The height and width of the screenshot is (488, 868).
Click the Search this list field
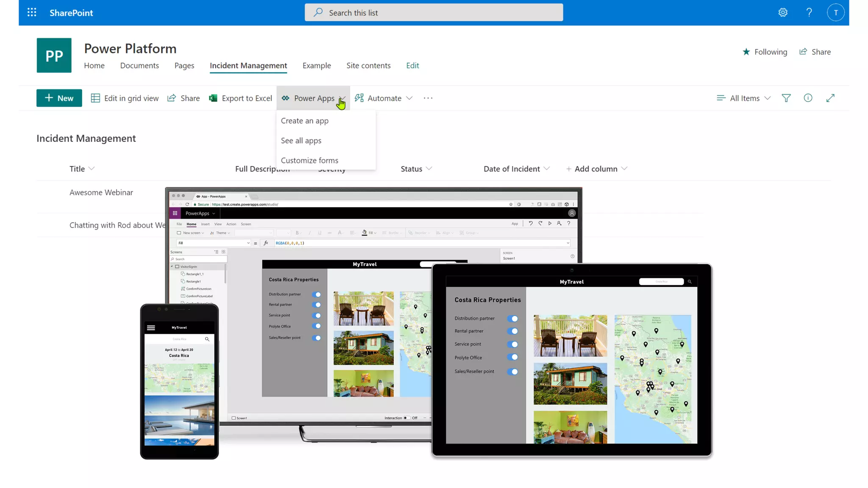click(x=434, y=13)
